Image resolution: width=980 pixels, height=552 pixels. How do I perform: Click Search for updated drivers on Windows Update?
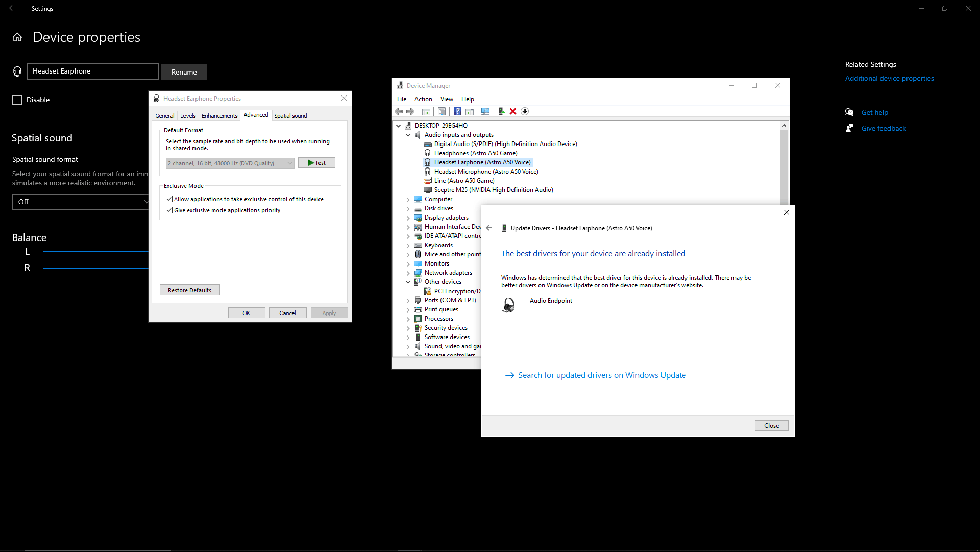point(601,375)
